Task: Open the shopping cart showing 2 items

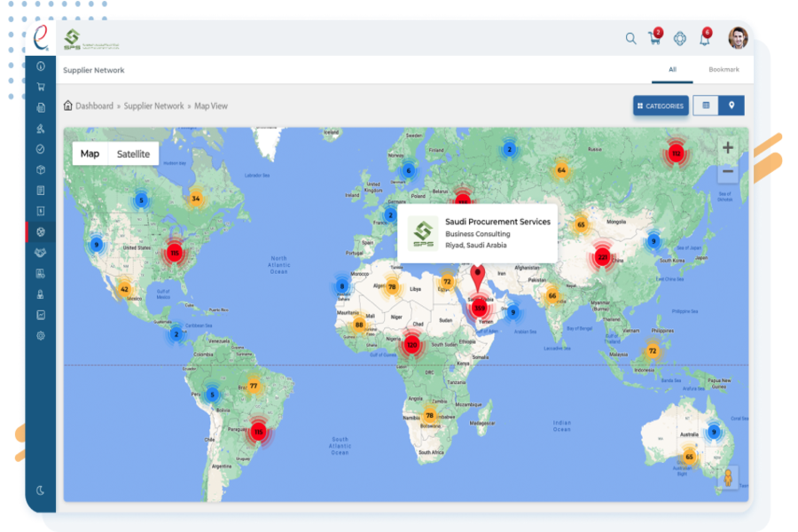Action: 654,39
